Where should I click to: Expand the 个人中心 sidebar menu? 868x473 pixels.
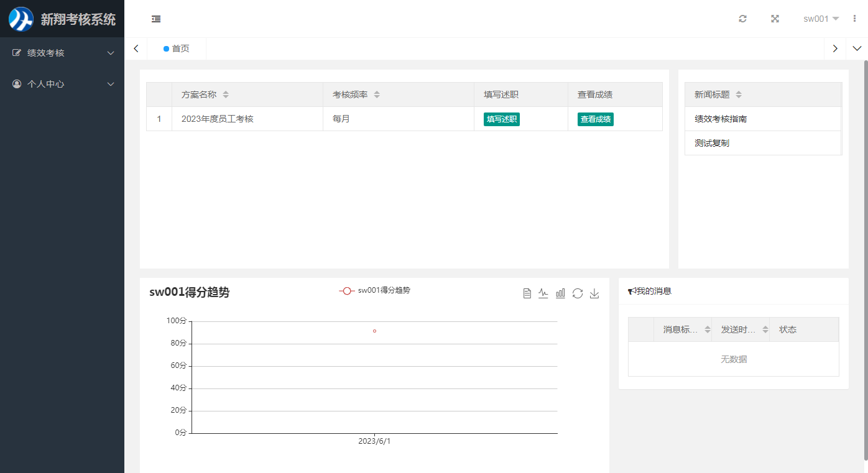click(62, 84)
